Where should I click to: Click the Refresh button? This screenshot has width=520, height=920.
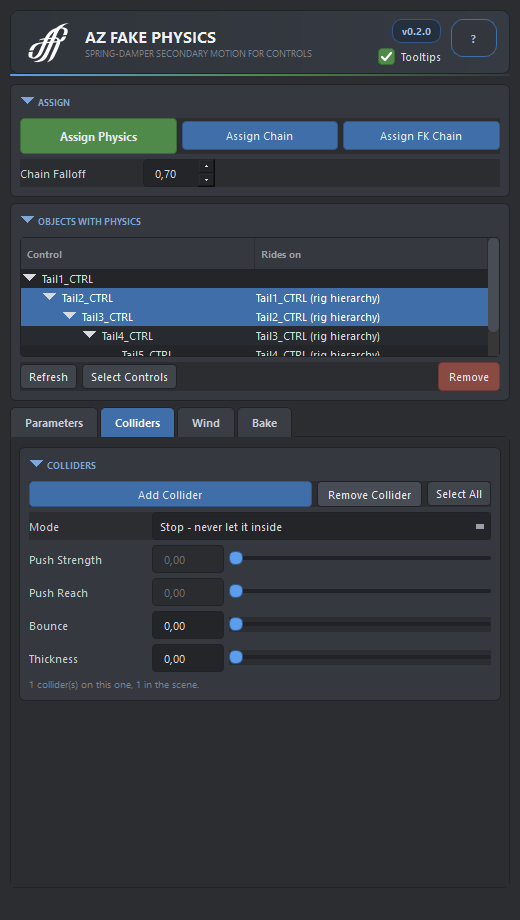[48, 377]
